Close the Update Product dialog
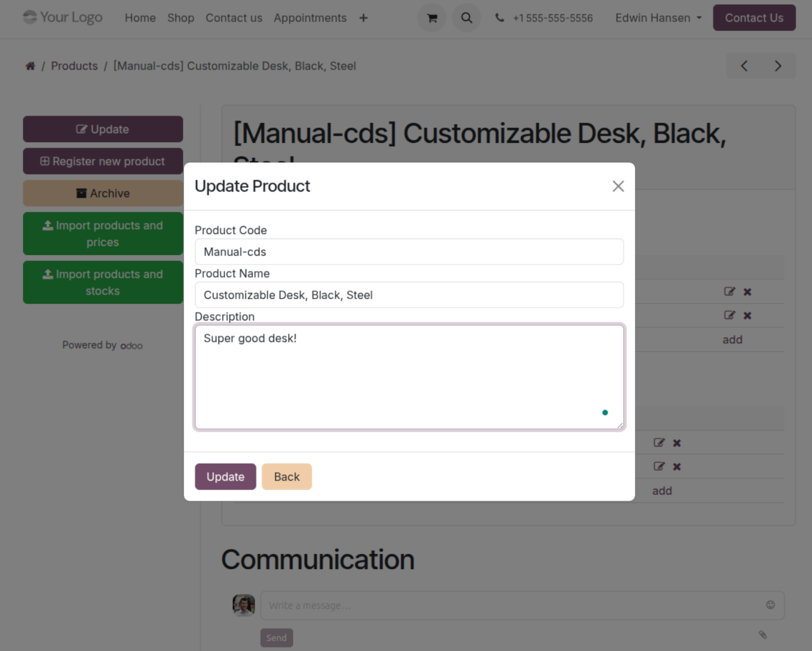Screen dimensions: 812x651 click(x=618, y=186)
